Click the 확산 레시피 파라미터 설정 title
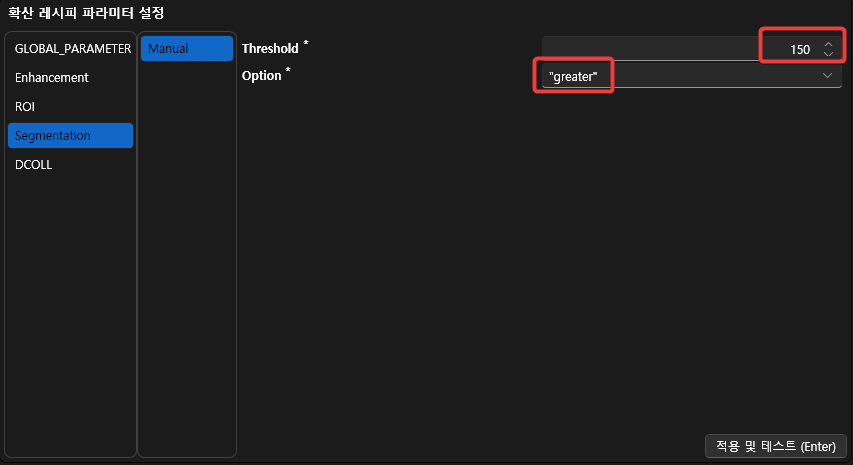Screen dimensions: 853x465 [x=86, y=13]
